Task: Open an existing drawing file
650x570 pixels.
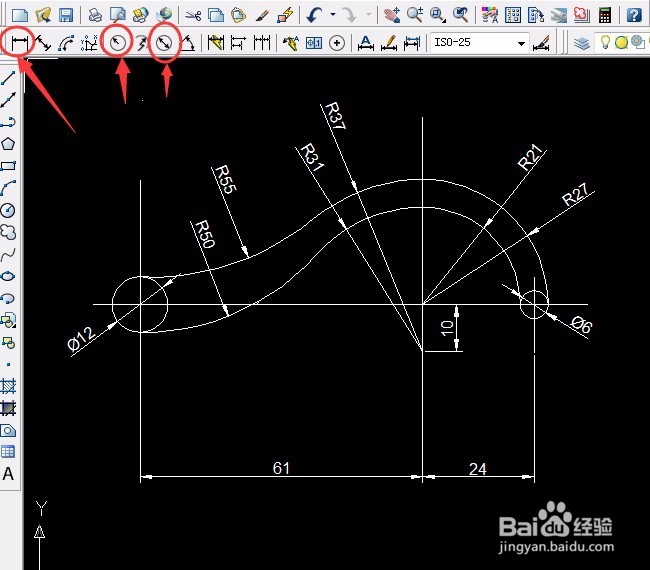Action: click(43, 15)
